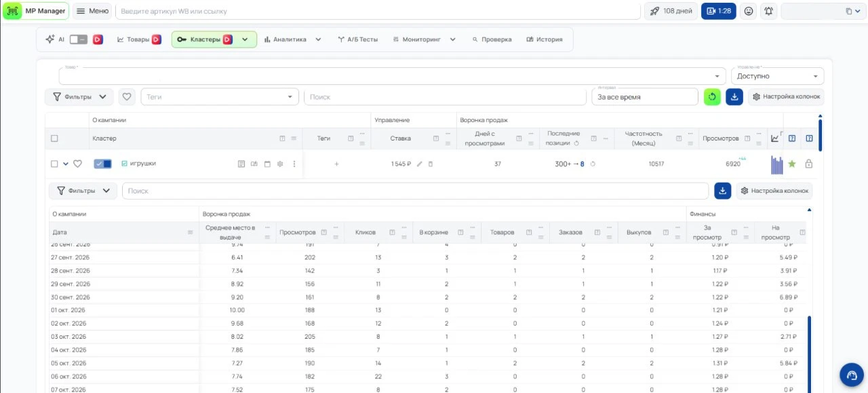Open the support chat bubble

tap(852, 375)
